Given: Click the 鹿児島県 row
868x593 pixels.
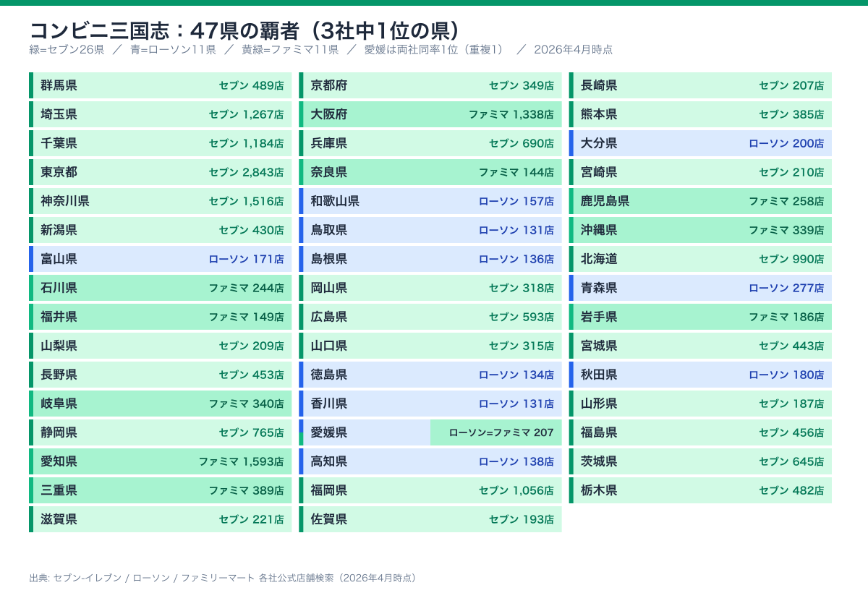Looking at the screenshot, I should pyautogui.click(x=700, y=201).
